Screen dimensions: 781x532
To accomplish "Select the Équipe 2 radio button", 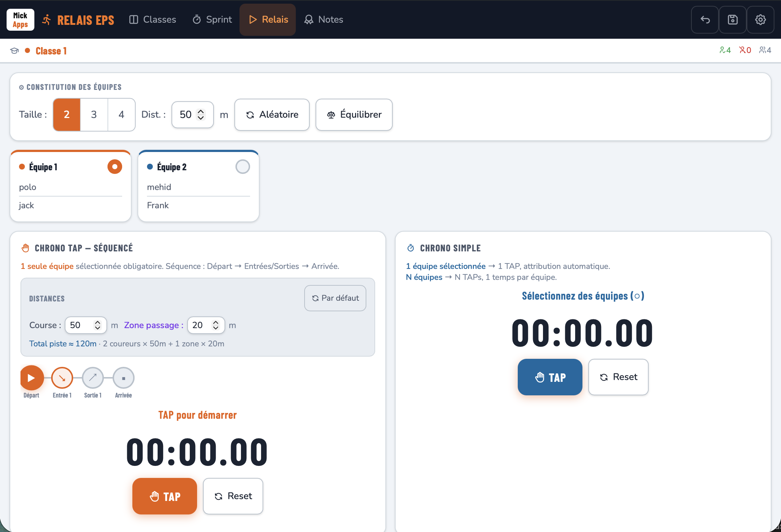I will coord(242,167).
